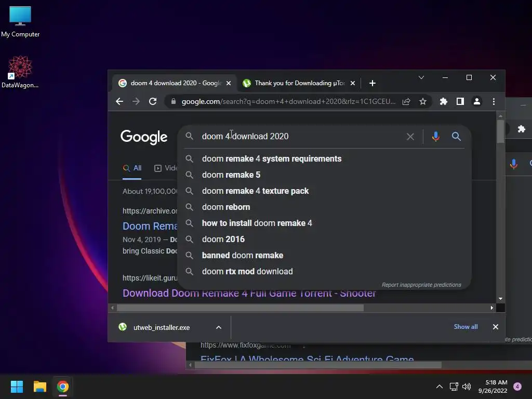
Task: Show hidden tray icons chevron
Action: pos(440,387)
